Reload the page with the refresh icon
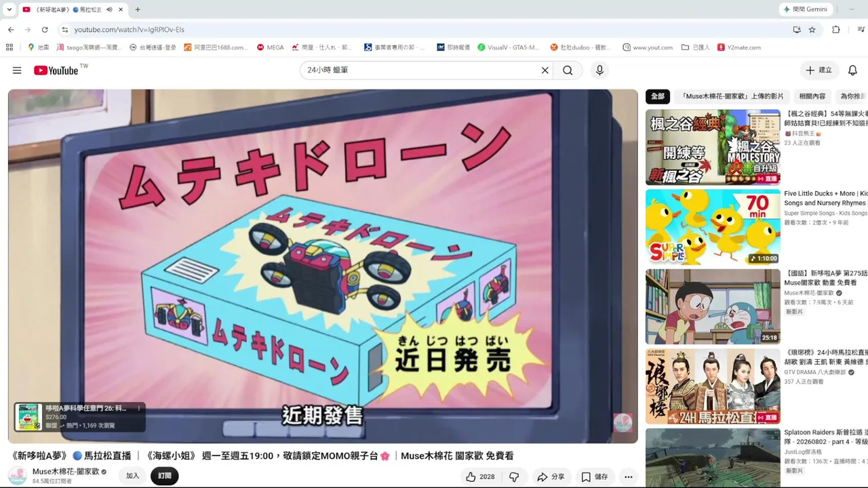This screenshot has width=868, height=488. pyautogui.click(x=45, y=30)
